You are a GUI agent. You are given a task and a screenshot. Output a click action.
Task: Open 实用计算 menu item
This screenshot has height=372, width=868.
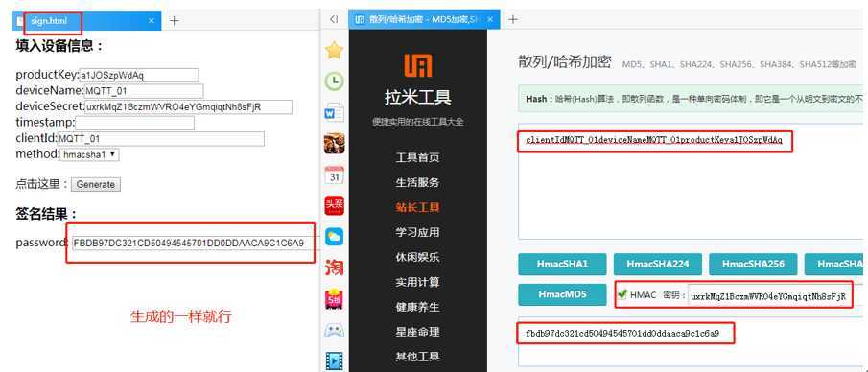pos(418,282)
